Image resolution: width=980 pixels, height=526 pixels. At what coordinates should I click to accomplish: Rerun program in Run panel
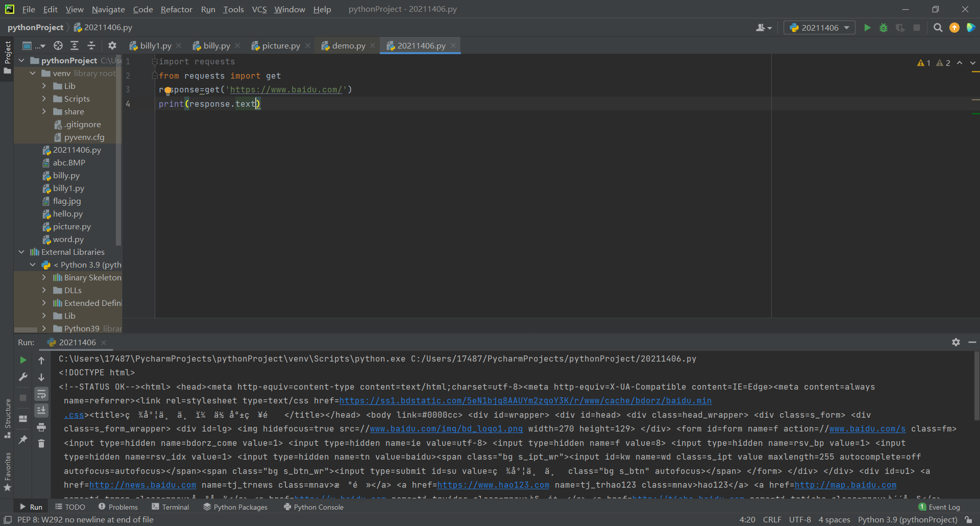point(23,360)
